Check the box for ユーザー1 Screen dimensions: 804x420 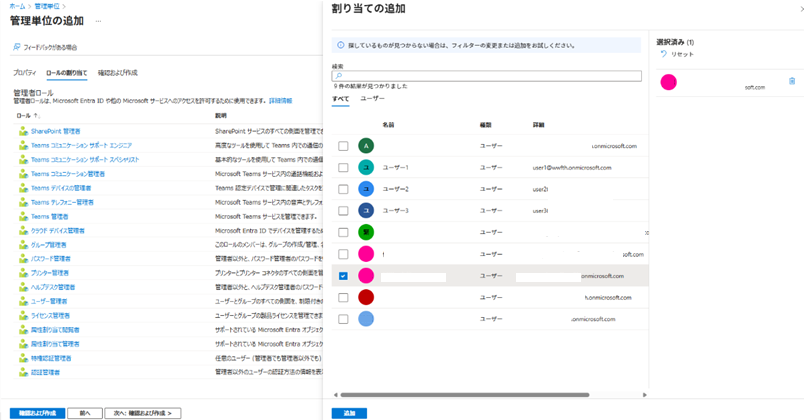(x=343, y=168)
